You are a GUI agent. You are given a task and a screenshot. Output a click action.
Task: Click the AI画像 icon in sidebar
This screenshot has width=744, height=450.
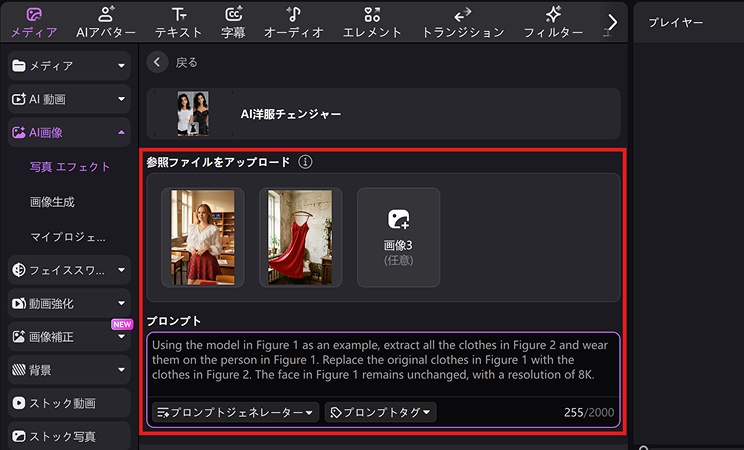click(x=19, y=132)
